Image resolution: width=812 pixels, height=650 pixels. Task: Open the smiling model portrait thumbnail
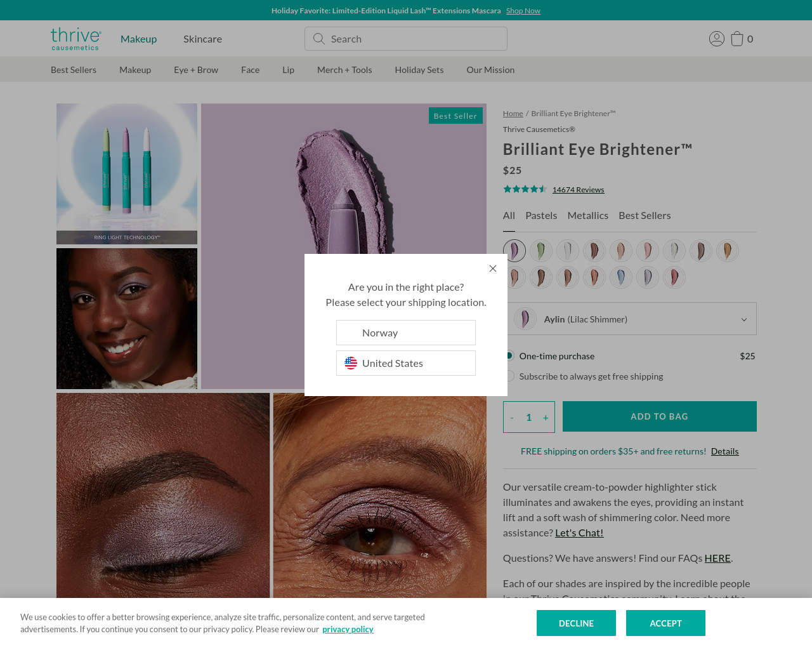pos(127,319)
